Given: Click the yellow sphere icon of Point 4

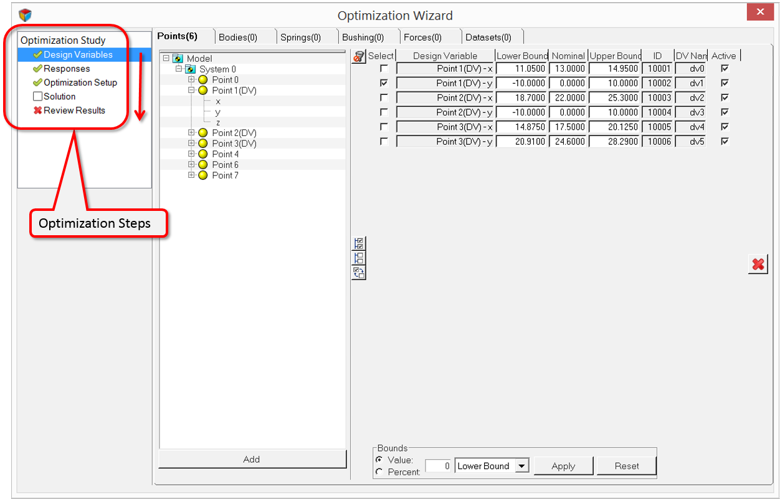Looking at the screenshot, I should pyautogui.click(x=203, y=154).
